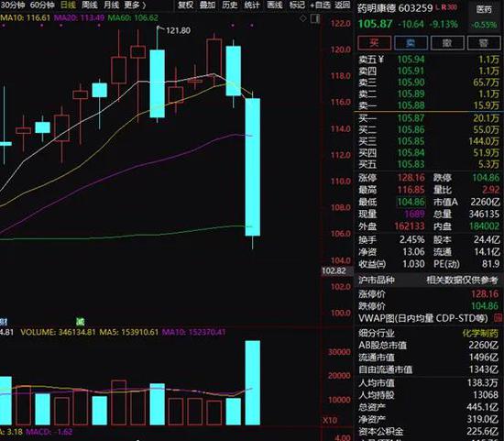504x441 pixels.
Task: Click the 外盘 value 162133
Action: [410, 226]
